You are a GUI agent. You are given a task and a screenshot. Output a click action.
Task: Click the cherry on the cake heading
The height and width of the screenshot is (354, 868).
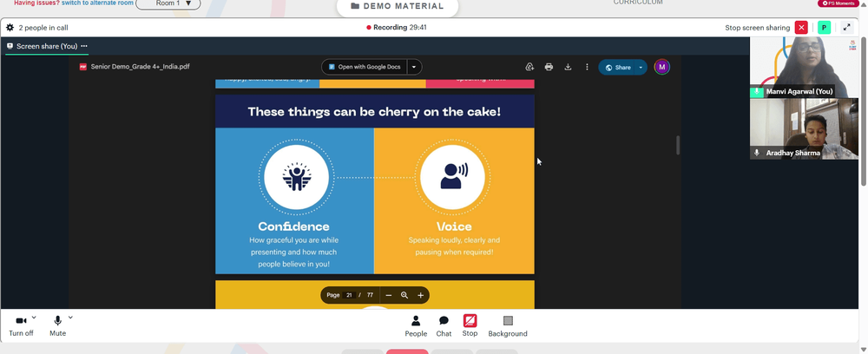(374, 112)
